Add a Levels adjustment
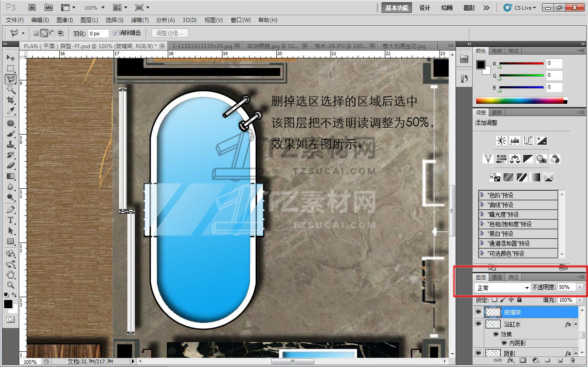This screenshot has width=588, height=367. tap(515, 141)
